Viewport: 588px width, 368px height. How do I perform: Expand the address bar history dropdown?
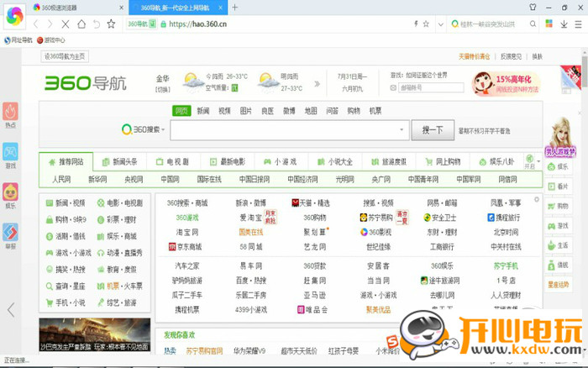point(441,24)
